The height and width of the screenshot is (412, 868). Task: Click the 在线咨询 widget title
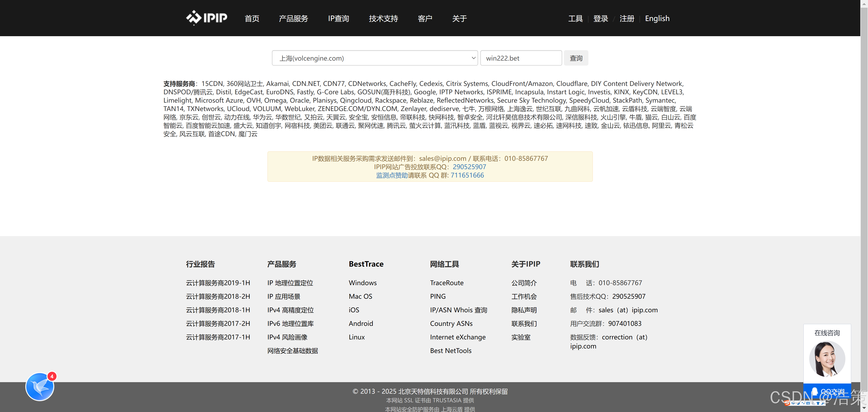coord(827,333)
